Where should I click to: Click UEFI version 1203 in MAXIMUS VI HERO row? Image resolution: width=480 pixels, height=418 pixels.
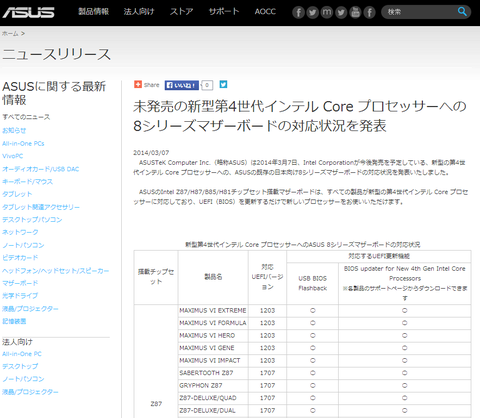(x=267, y=336)
